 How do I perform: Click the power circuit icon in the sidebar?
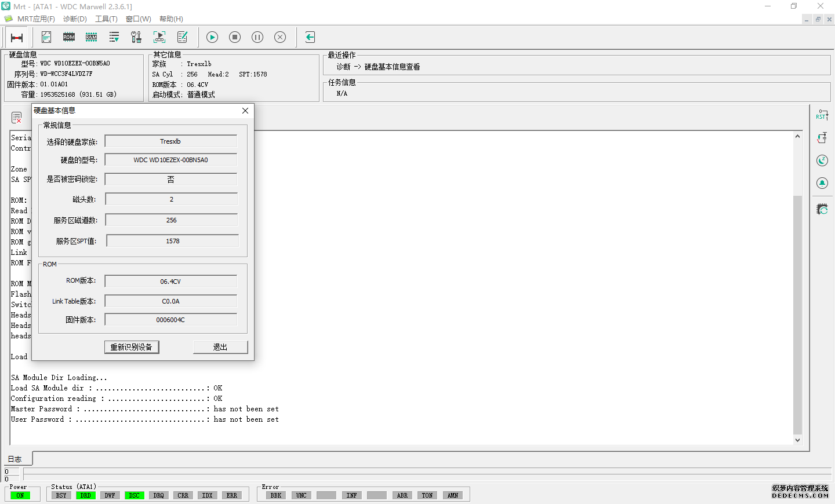pos(822,138)
